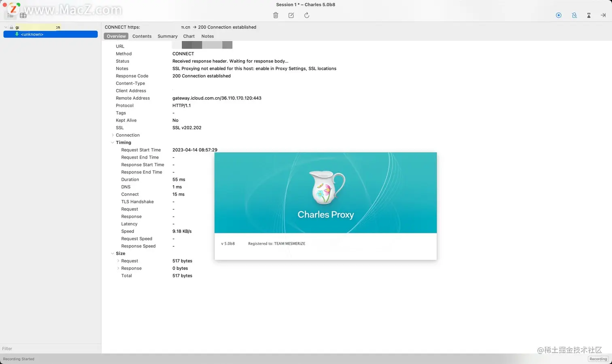Click the Recording button in the status bar
This screenshot has height=364, width=612.
(x=598, y=359)
